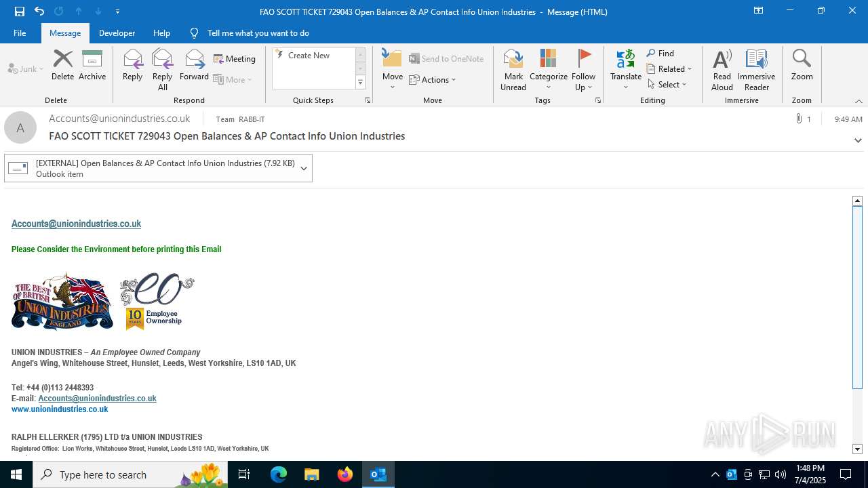Translate the message

[626, 70]
